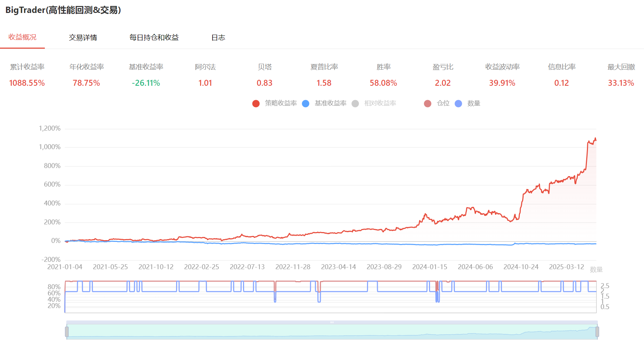Click the left zoom slider handle

(67, 331)
